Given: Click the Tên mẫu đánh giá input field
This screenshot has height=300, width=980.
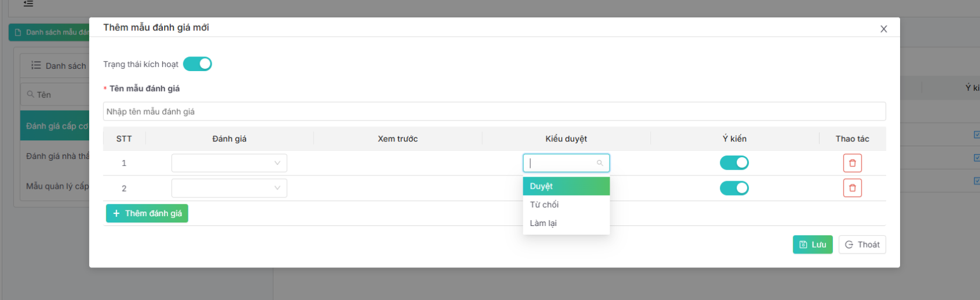Looking at the screenshot, I should coord(494,111).
